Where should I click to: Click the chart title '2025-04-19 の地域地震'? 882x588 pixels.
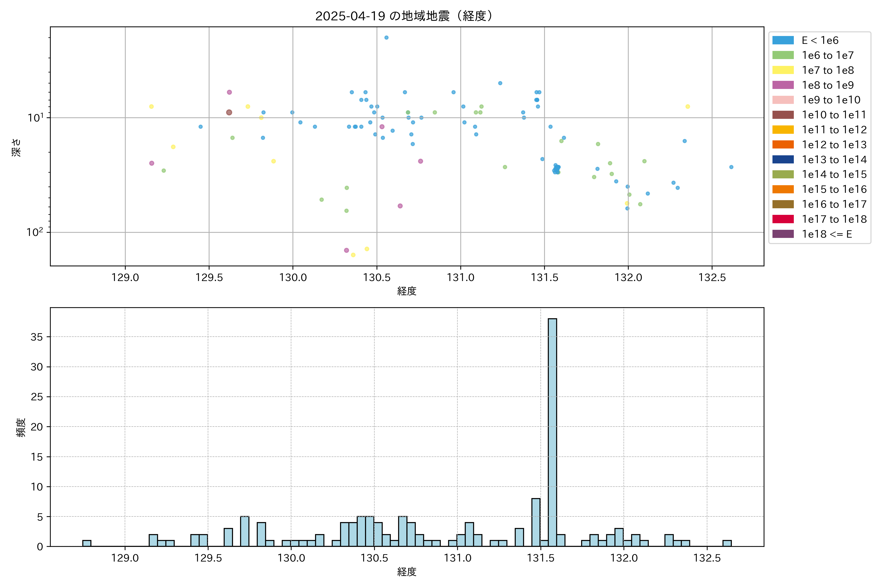[x=403, y=16]
